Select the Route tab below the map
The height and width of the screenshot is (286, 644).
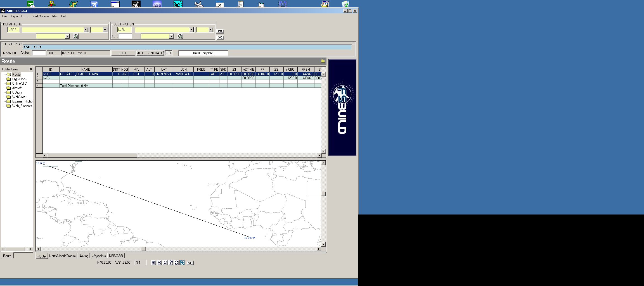click(42, 256)
